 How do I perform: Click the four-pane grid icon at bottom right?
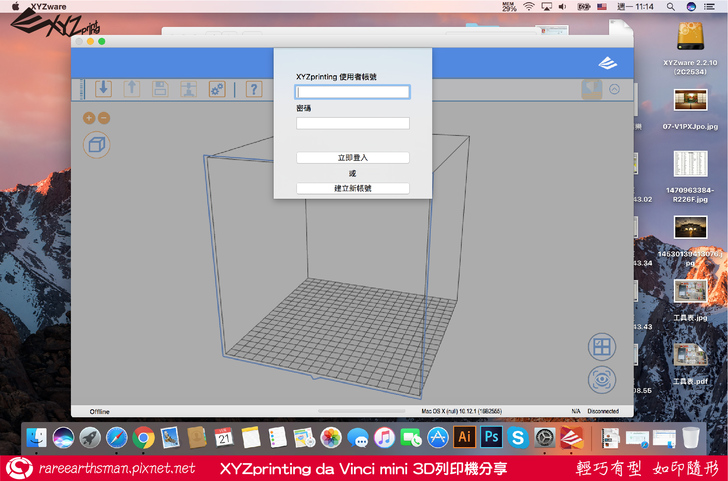click(601, 347)
